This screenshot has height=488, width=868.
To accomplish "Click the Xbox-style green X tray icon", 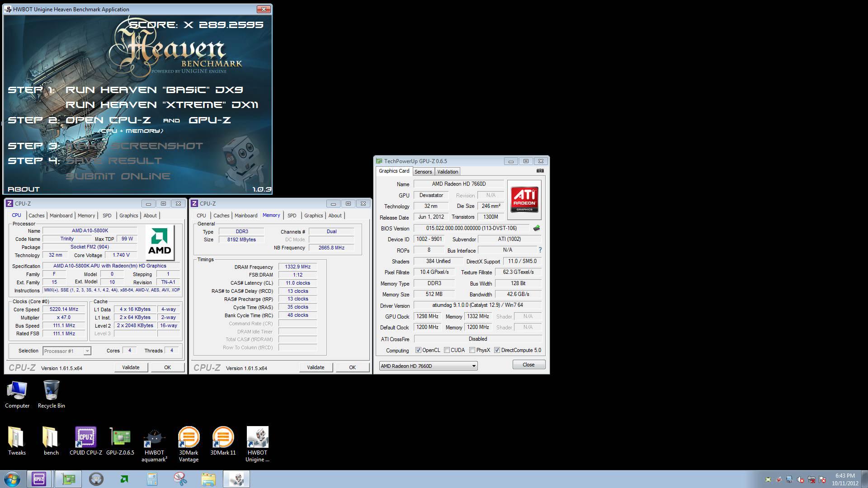I will 768,479.
